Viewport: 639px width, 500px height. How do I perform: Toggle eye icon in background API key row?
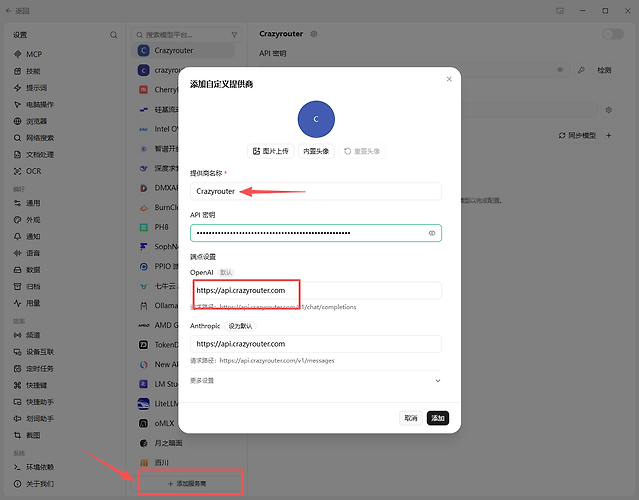point(560,70)
